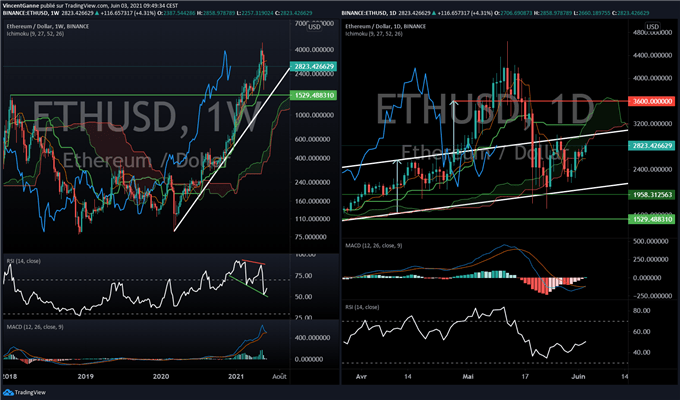Click the TradingView logo in the footer
The image size is (680, 400).
(x=25, y=392)
